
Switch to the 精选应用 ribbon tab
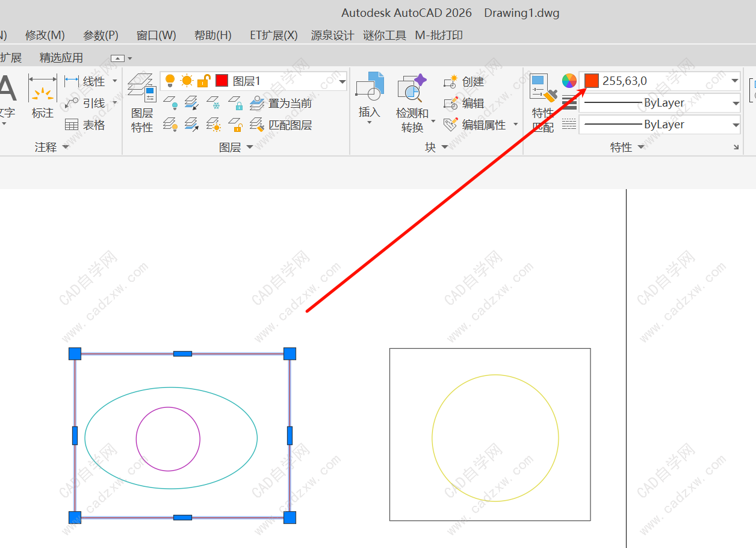point(61,58)
